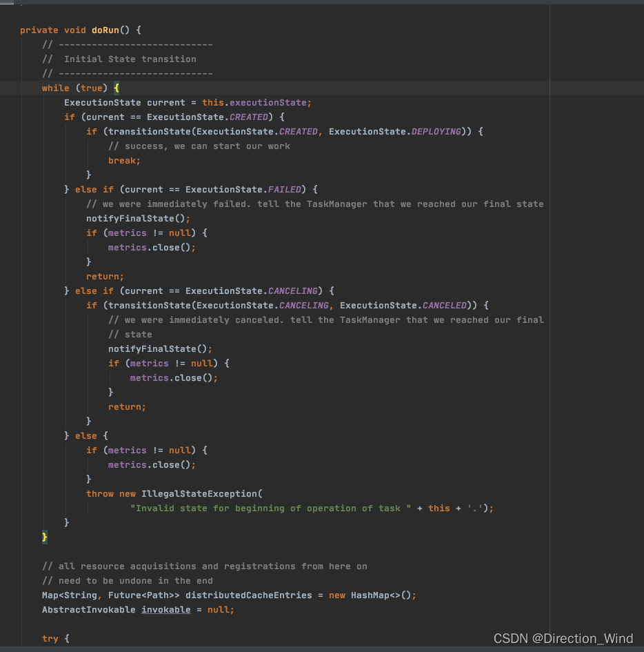
Task: Click the AbstractInvokable type name
Action: coord(88,610)
